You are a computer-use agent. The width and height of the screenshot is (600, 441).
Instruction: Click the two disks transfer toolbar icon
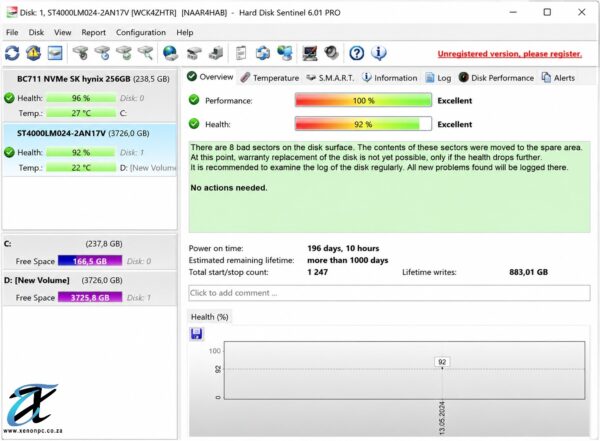coord(194,53)
